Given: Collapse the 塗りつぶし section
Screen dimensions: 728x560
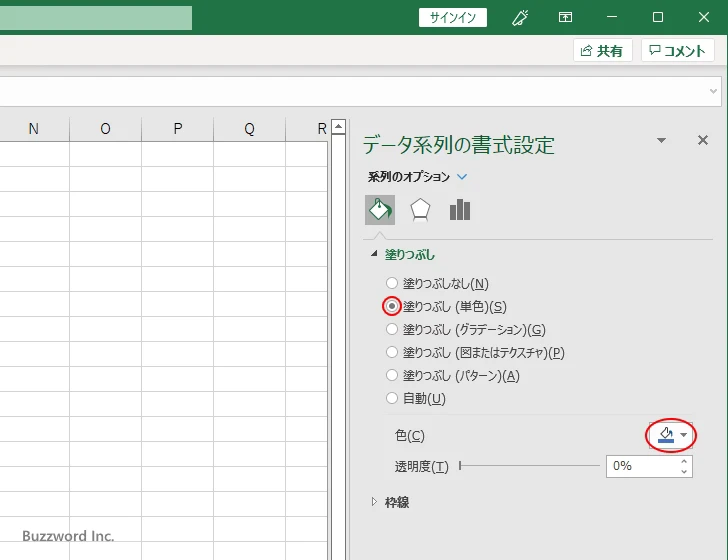Looking at the screenshot, I should (374, 254).
